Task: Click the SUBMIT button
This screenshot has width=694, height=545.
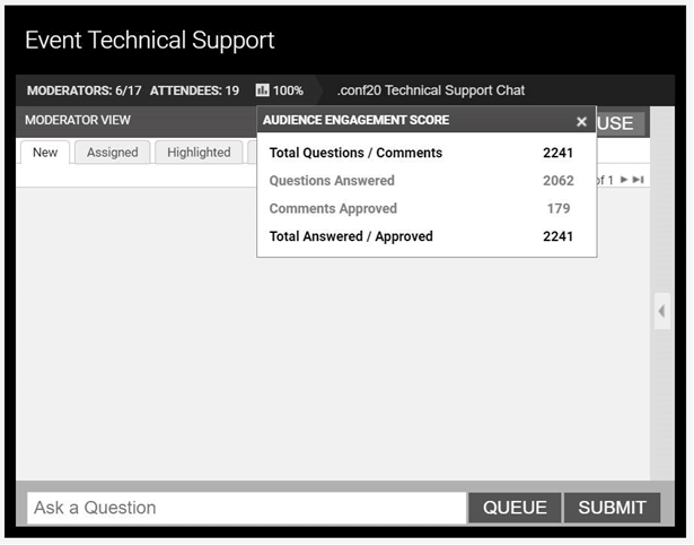Action: tap(612, 507)
